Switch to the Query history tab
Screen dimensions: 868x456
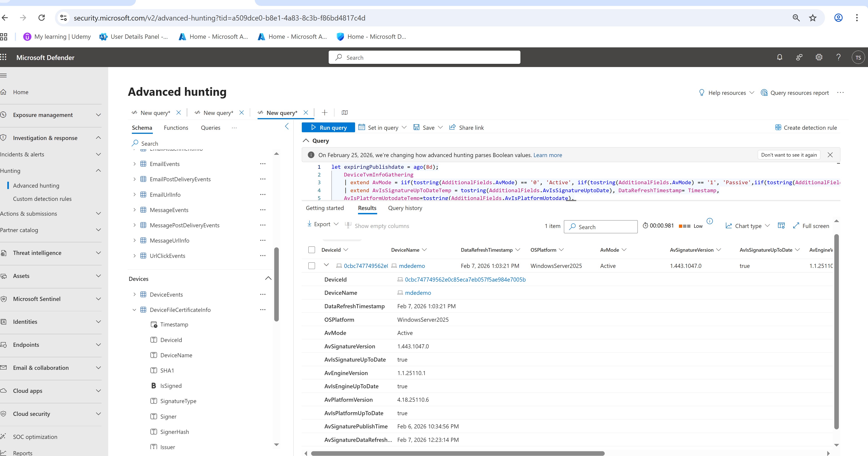point(405,208)
